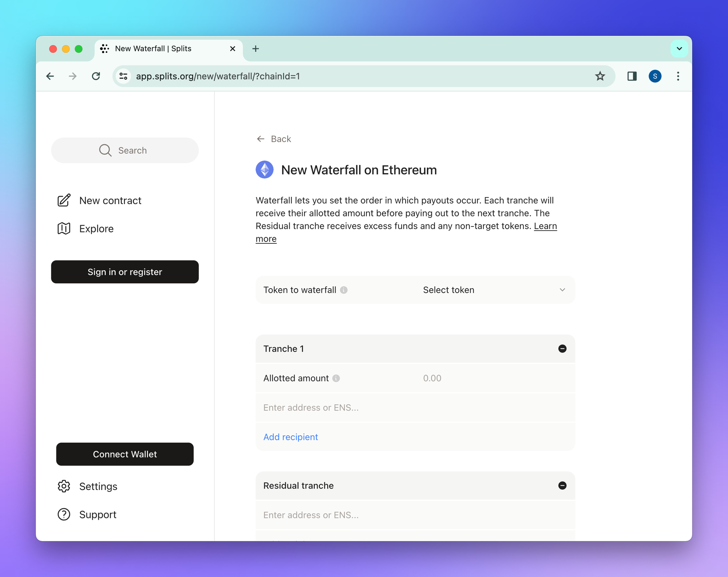The image size is (728, 577).
Task: Remove Tranche 1 with minus icon
Action: tap(562, 349)
